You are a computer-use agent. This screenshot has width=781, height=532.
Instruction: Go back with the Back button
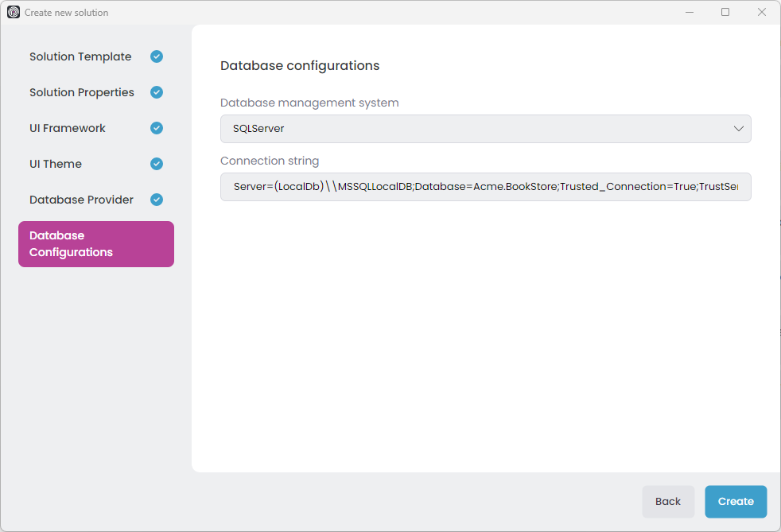(x=668, y=501)
